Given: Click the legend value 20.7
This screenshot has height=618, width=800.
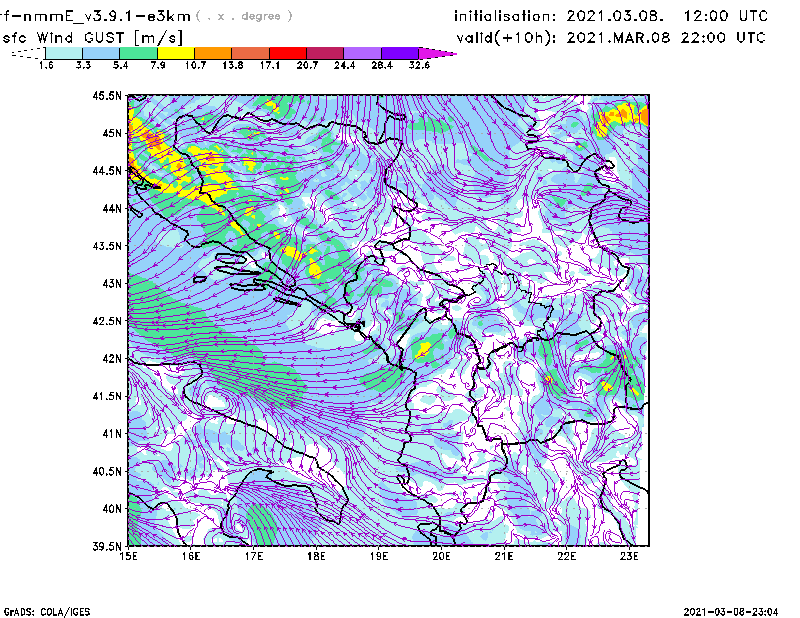Looking at the screenshot, I should (x=307, y=65).
